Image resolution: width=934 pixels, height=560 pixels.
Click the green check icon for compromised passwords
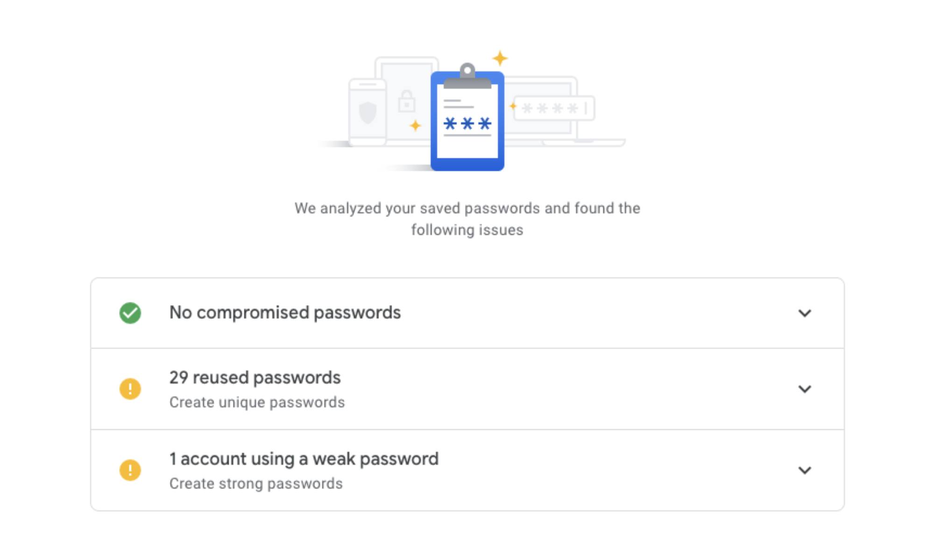[x=130, y=313]
